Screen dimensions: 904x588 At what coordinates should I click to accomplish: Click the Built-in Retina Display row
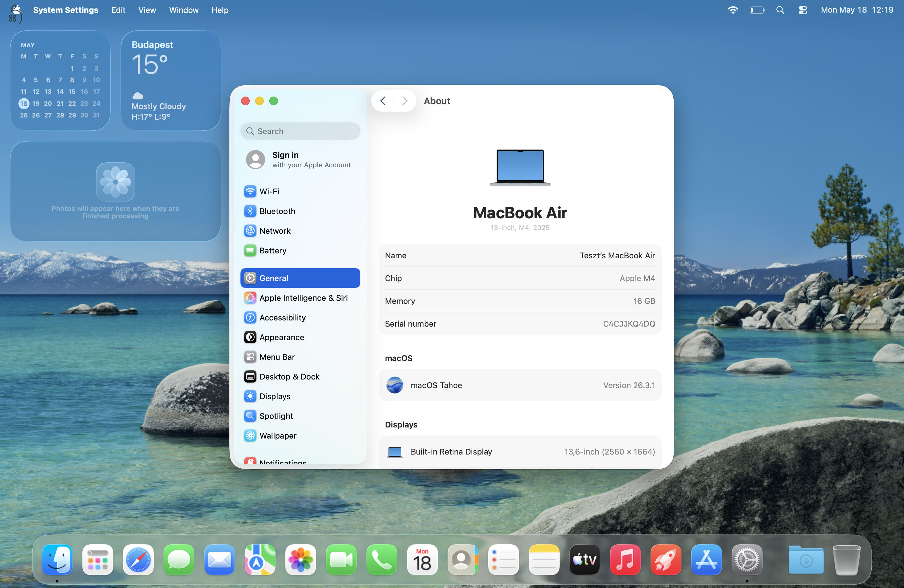point(520,452)
